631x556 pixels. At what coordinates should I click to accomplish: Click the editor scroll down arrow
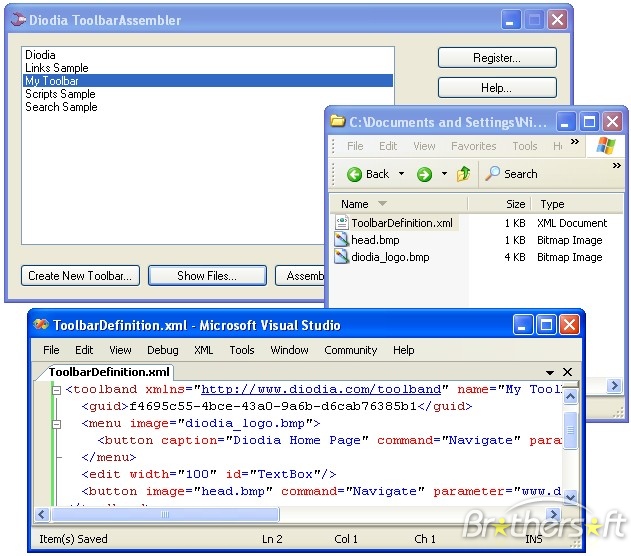(570, 497)
